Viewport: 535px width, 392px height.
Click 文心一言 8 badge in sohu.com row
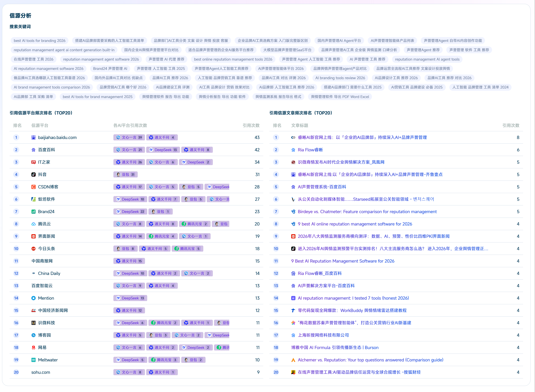click(129, 372)
